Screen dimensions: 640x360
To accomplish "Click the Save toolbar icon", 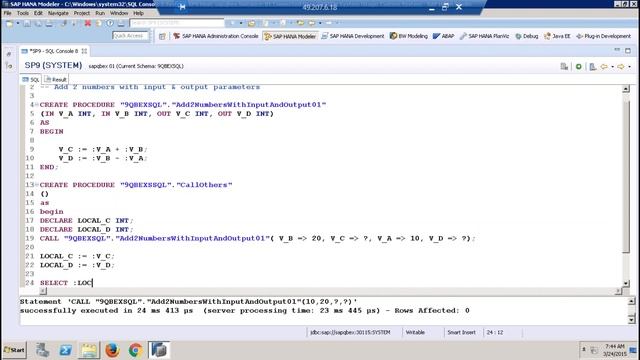I will pyautogui.click(x=27, y=23).
